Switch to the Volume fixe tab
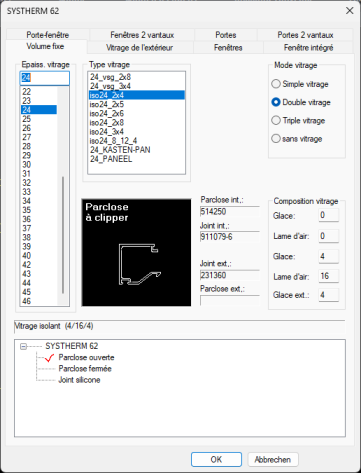 coord(45,46)
